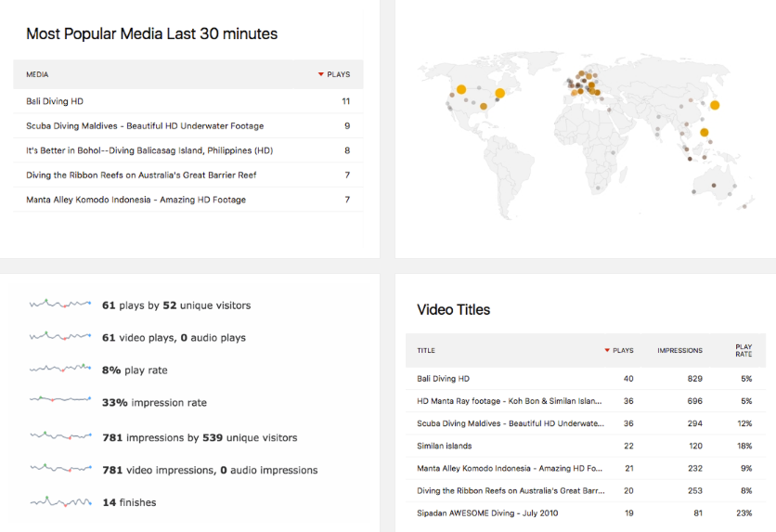
Task: Select HD Manta Ray footage video row
Action: pos(509,401)
